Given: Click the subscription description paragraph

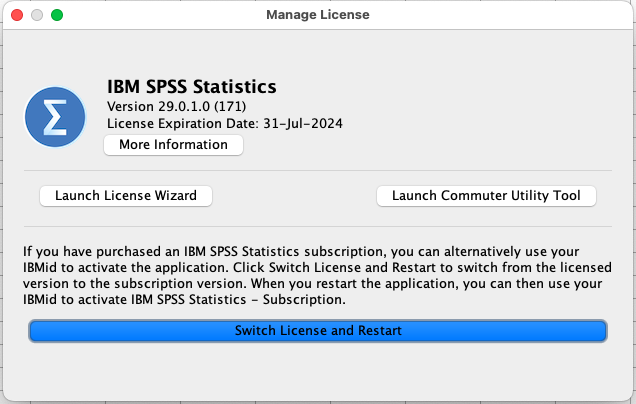Looking at the screenshot, I should point(317,273).
